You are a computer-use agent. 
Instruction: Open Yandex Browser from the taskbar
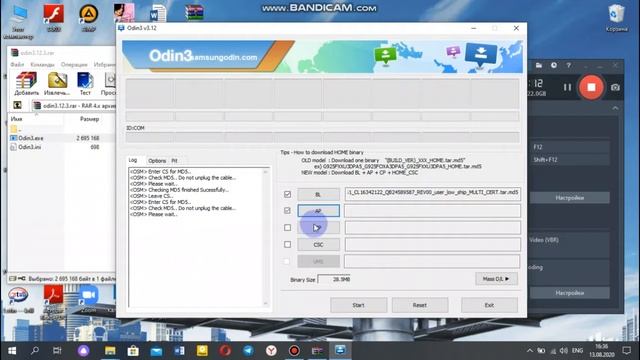click(271, 351)
